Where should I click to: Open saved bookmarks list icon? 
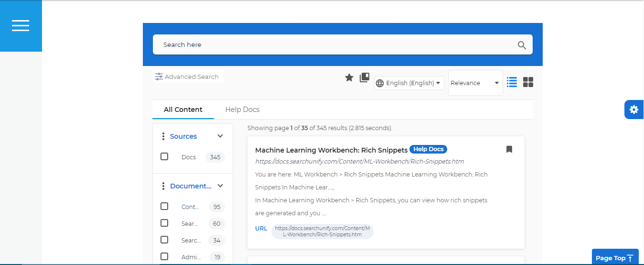[x=365, y=77]
